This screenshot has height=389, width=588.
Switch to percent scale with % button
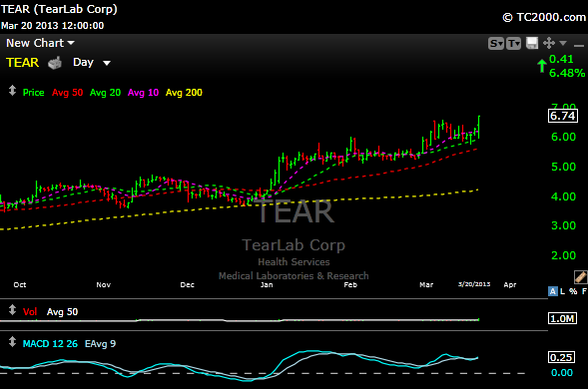pos(573,291)
